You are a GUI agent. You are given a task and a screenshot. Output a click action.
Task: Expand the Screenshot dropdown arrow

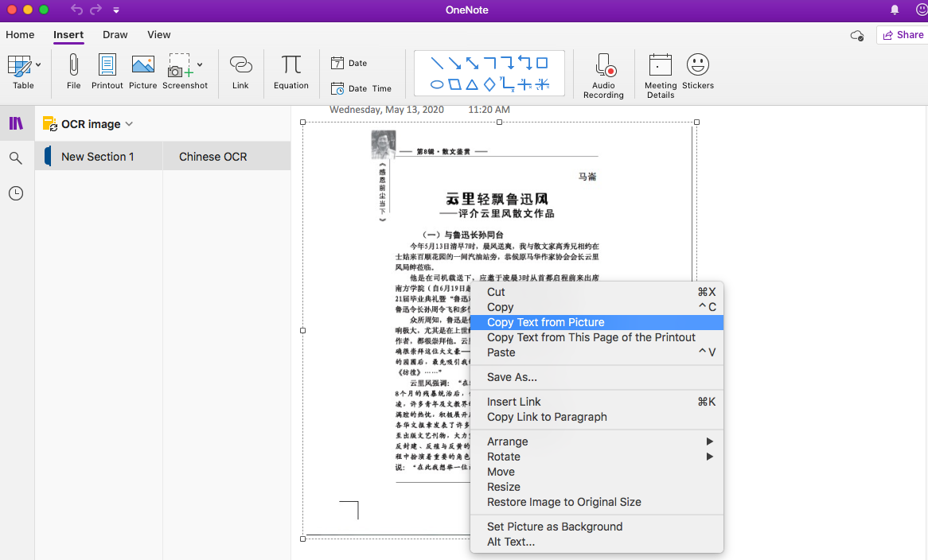click(200, 65)
